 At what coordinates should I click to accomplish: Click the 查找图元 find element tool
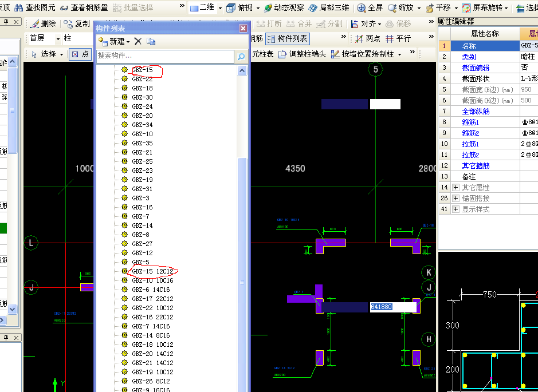[x=34, y=7]
